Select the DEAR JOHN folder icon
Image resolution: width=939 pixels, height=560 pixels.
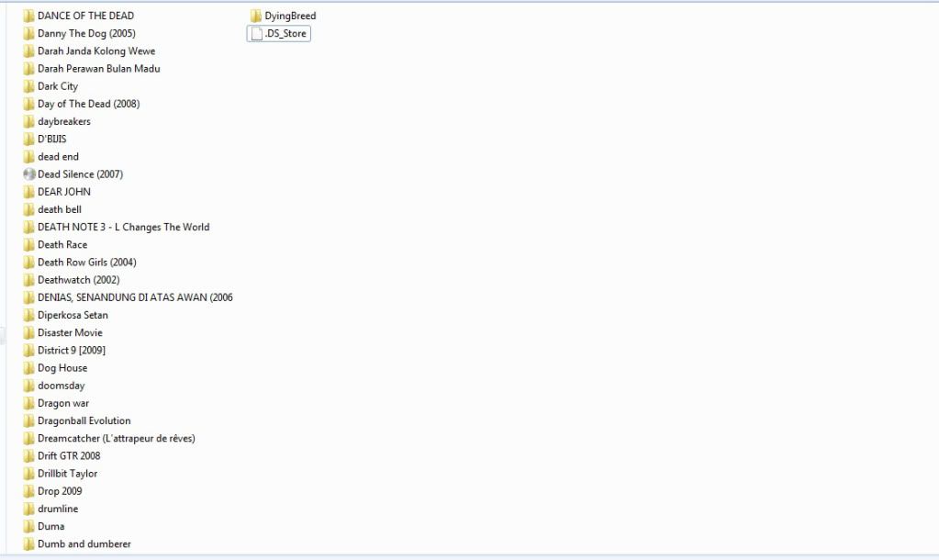click(28, 192)
